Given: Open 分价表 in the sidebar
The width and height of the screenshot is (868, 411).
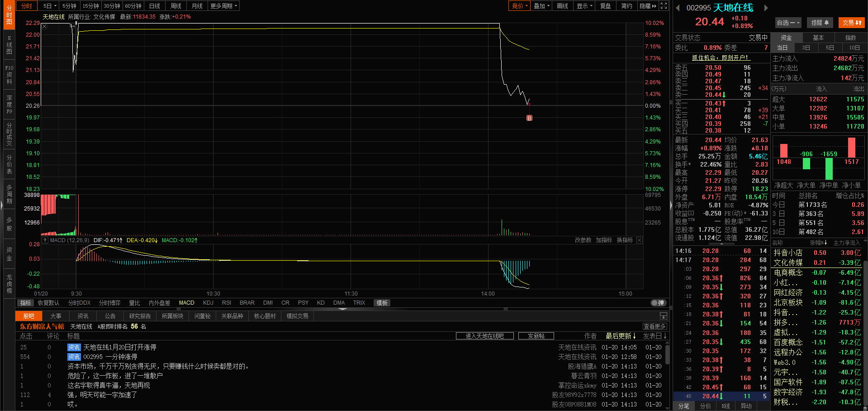Looking at the screenshot, I should 9,164.
